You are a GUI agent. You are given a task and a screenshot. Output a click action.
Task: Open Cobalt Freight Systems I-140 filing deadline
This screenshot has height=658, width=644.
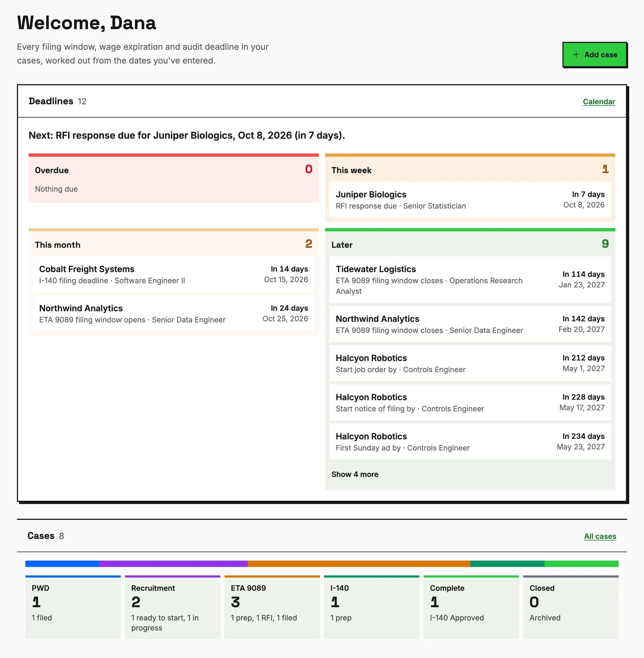pyautogui.click(x=174, y=274)
